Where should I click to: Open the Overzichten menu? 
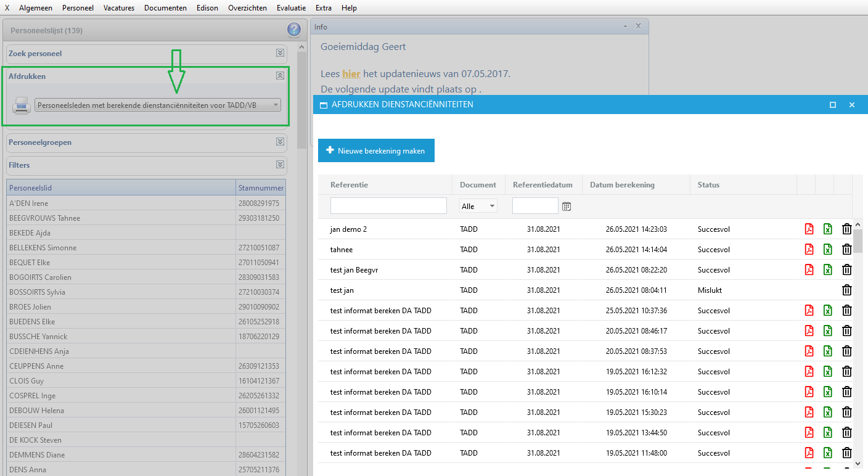248,8
